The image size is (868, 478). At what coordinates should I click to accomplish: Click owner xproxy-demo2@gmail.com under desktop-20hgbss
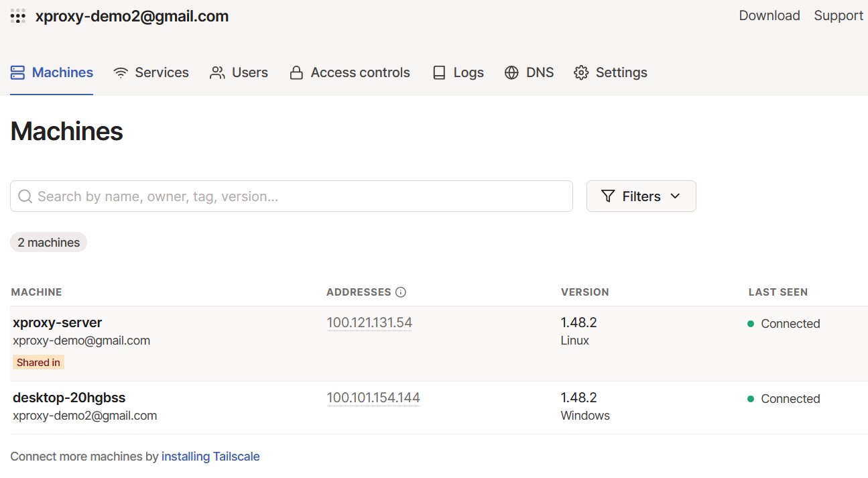[85, 416]
